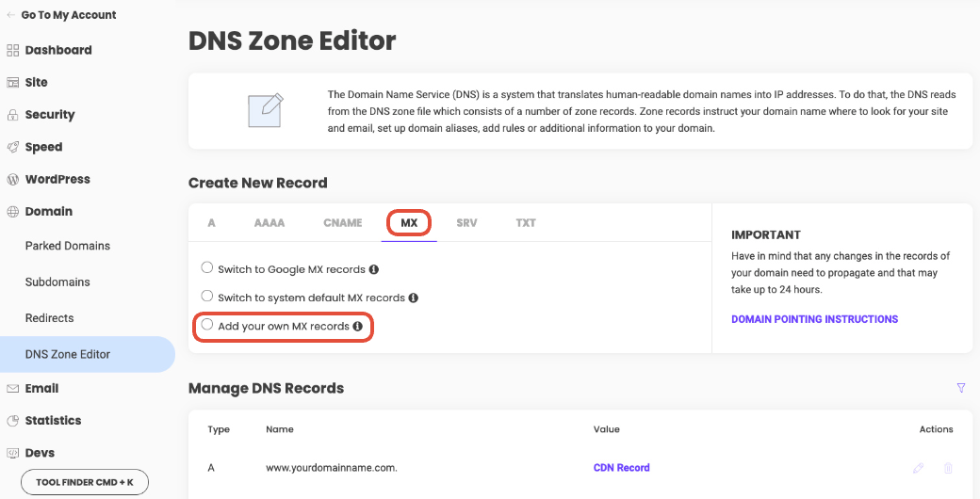Click the Create New Record heading
The height and width of the screenshot is (499, 980).
click(258, 184)
